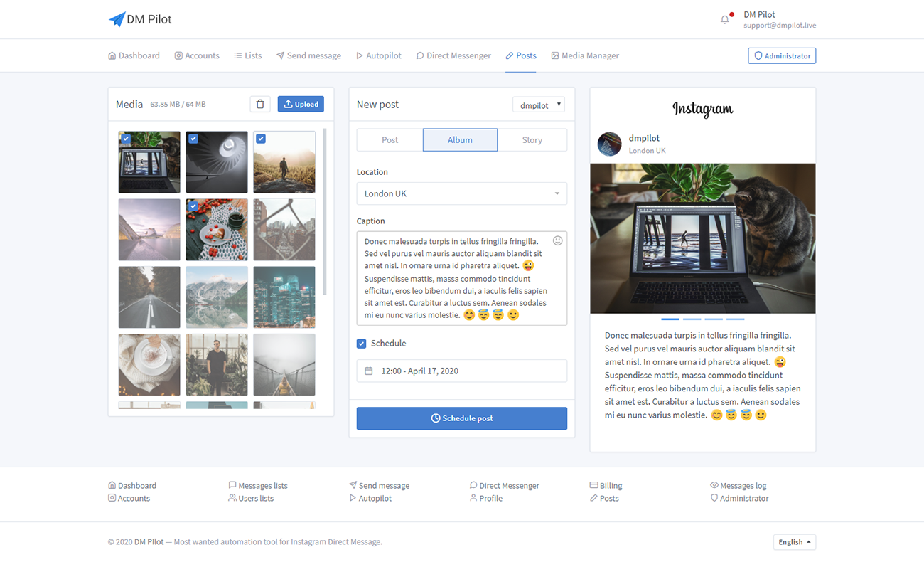
Task: Open Lists in top navigation
Action: pos(248,55)
